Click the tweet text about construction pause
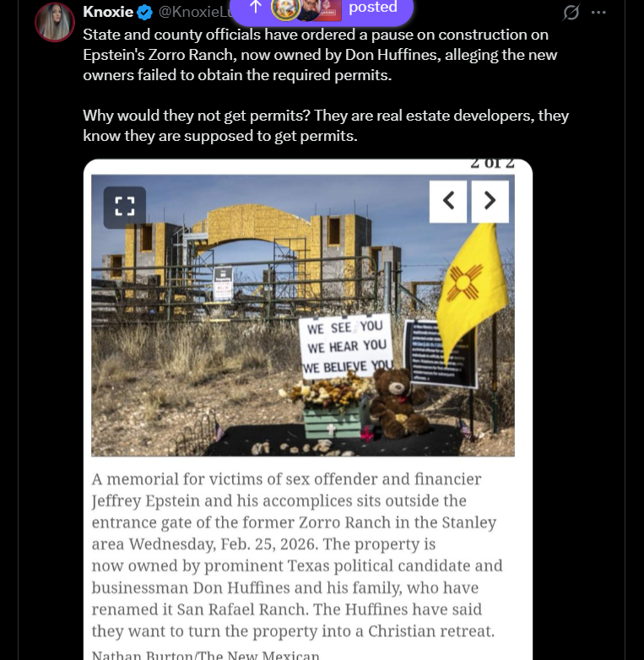 click(320, 55)
